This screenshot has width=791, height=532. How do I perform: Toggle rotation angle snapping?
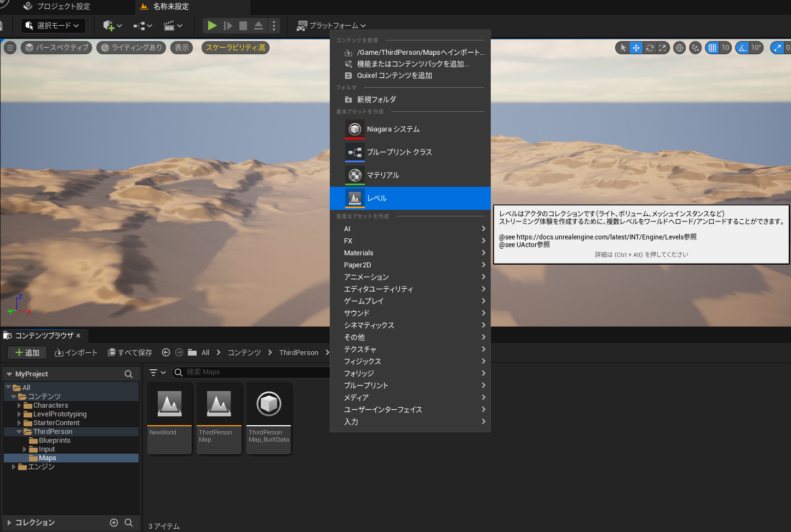coord(742,48)
